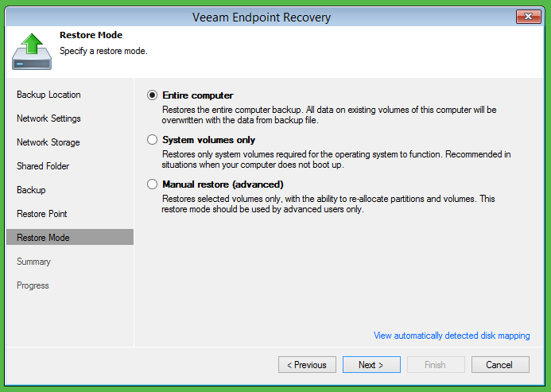Click the Progress step in sidebar
The image size is (551, 392).
tap(33, 285)
